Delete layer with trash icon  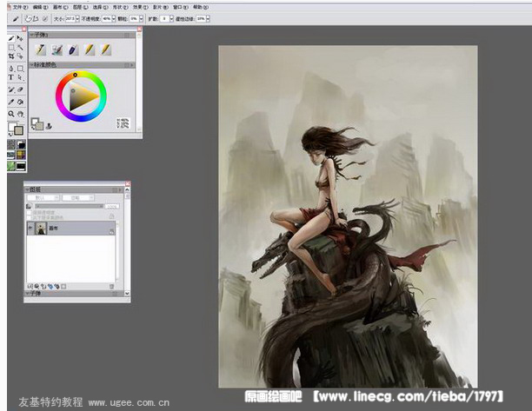coord(111,287)
